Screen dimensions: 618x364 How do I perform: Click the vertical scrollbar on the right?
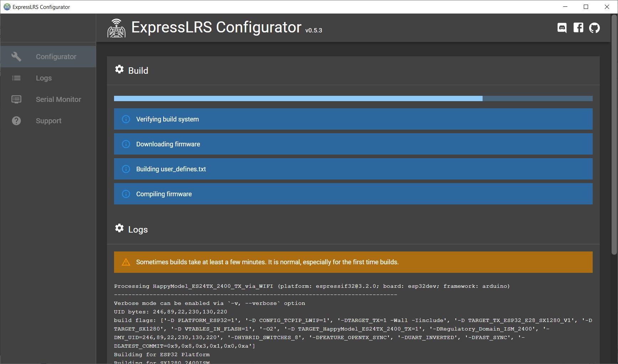tap(614, 135)
